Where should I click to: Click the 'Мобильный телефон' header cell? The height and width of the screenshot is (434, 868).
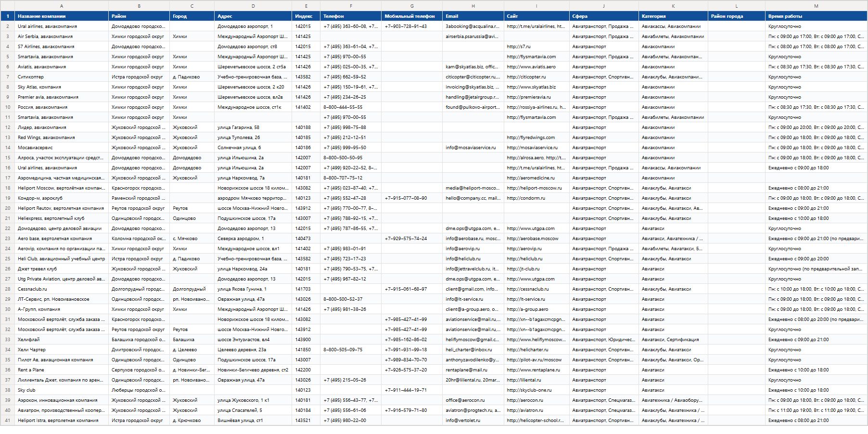412,16
